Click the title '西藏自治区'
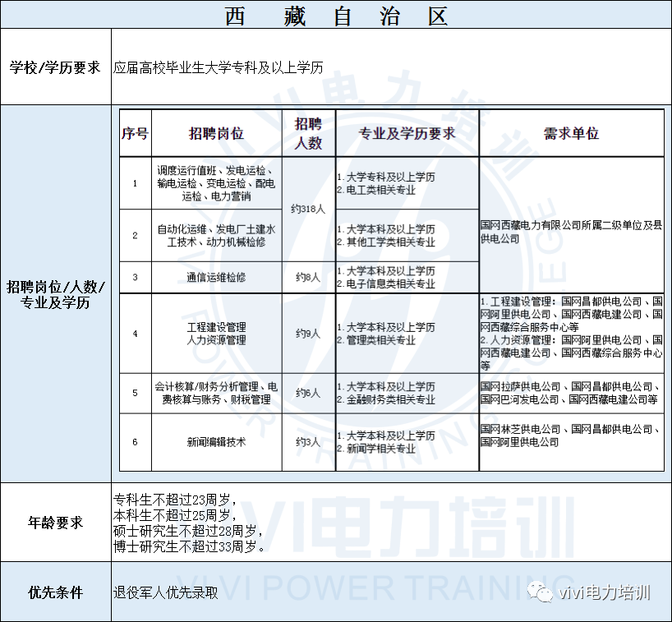 click(x=337, y=16)
